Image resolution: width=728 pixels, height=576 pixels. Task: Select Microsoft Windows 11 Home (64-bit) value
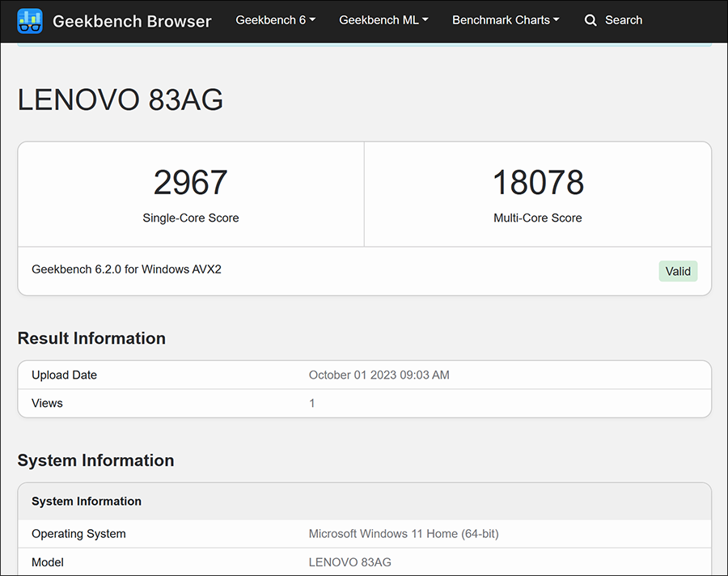pos(404,534)
